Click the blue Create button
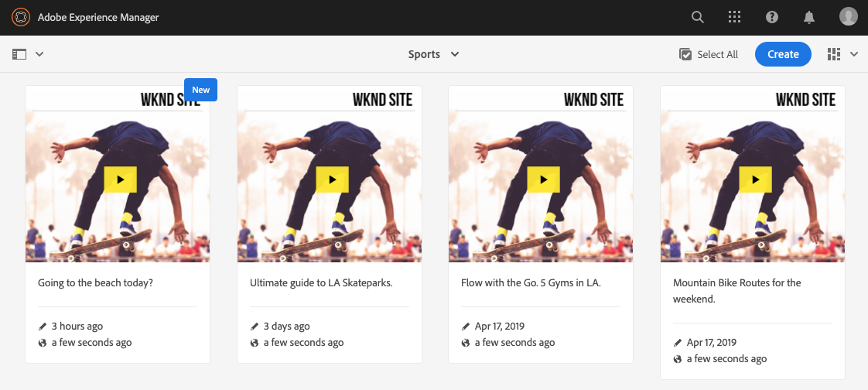 pyautogui.click(x=783, y=54)
